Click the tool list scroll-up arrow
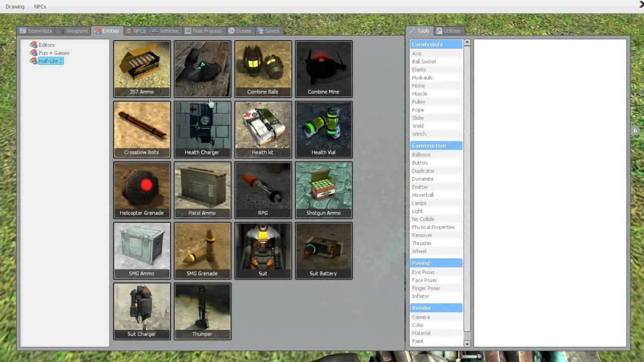Image resolution: width=644 pixels, height=362 pixels. pyautogui.click(x=467, y=42)
